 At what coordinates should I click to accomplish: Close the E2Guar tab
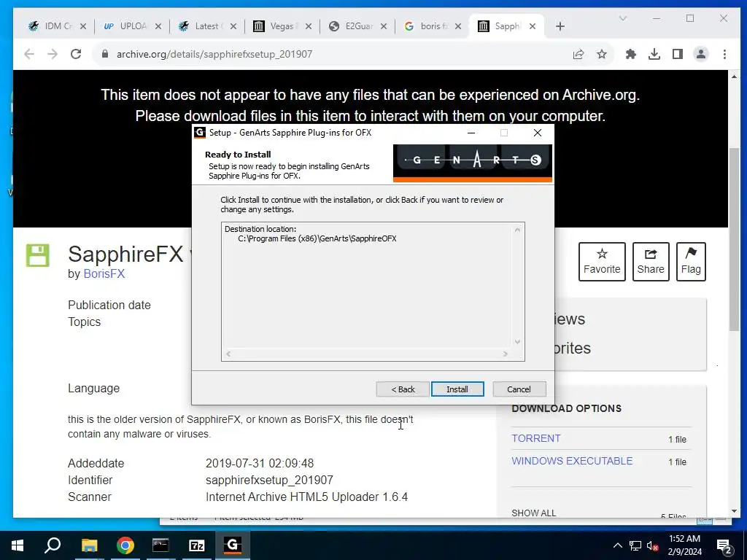click(384, 26)
